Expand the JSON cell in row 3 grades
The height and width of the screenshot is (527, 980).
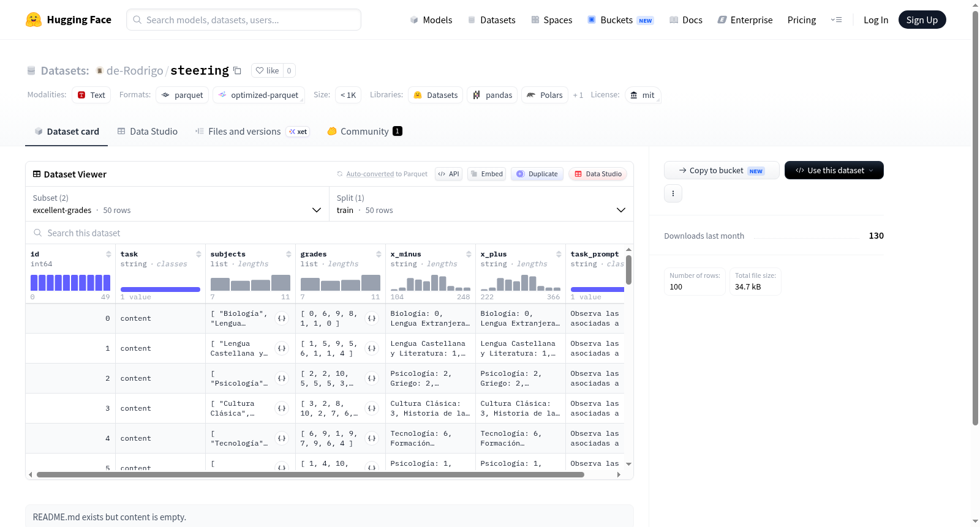click(x=372, y=408)
